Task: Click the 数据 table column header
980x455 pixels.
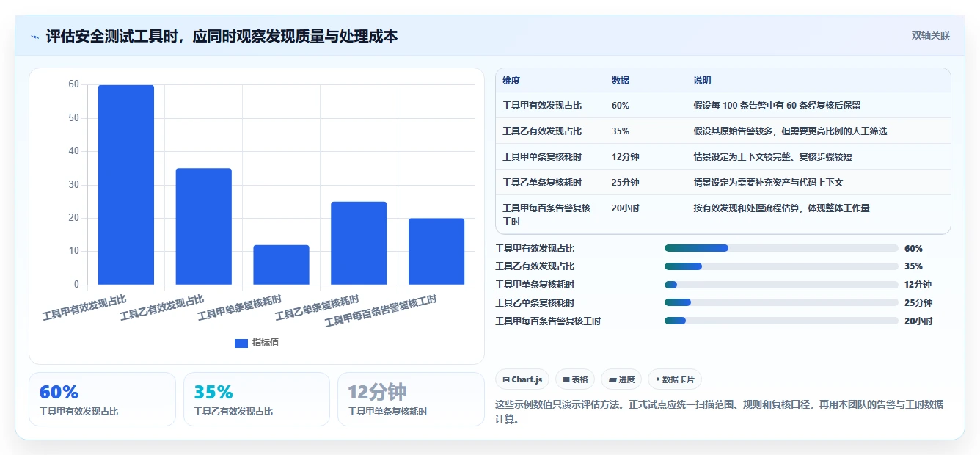Action: tap(620, 80)
